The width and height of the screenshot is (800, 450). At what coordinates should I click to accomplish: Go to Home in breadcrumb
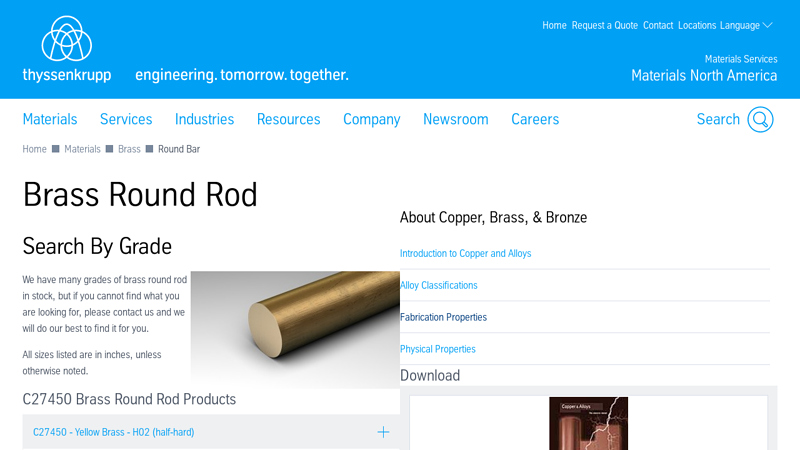34,149
